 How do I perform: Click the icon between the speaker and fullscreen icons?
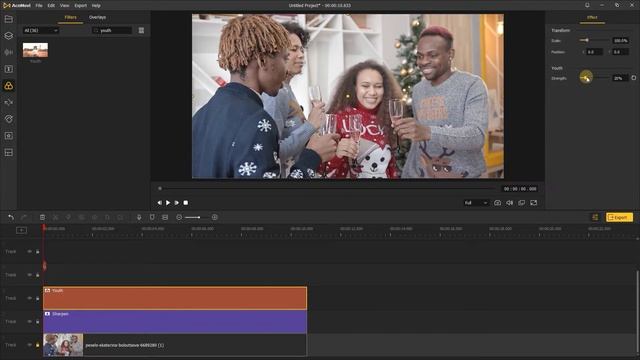click(522, 203)
